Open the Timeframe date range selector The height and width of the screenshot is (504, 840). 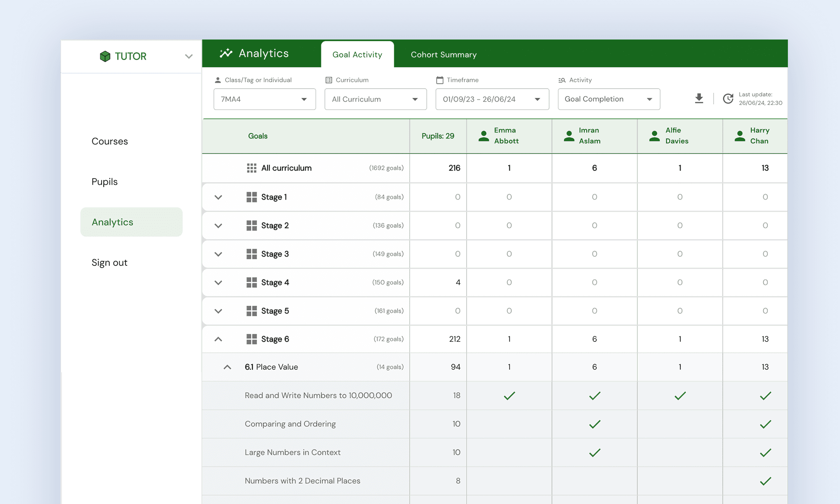[492, 99]
